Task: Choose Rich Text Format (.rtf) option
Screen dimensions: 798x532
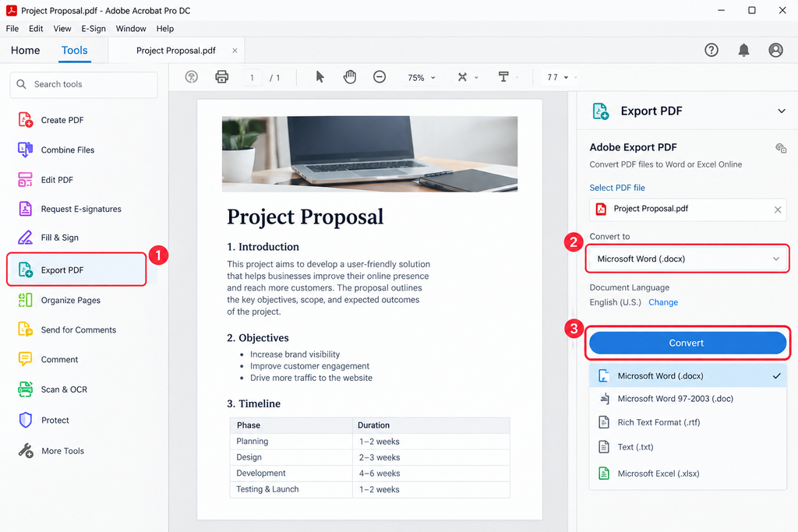Action: pyautogui.click(x=687, y=422)
